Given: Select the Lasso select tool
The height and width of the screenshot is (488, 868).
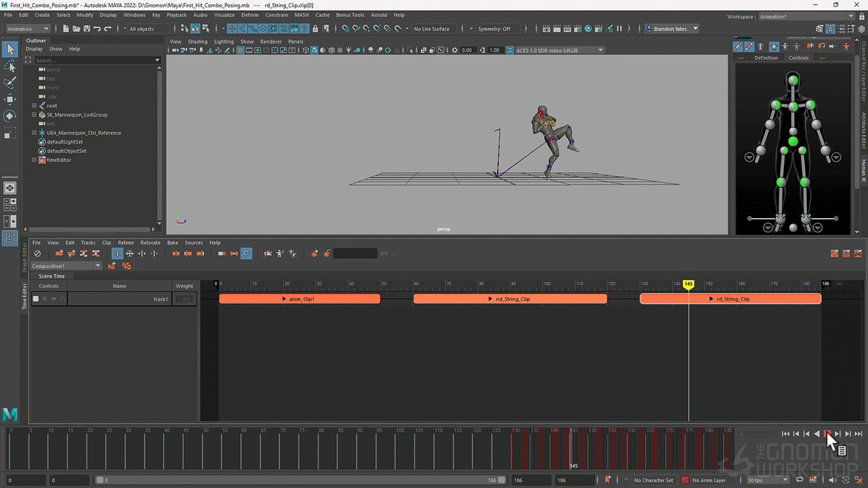Looking at the screenshot, I should pyautogui.click(x=10, y=66).
